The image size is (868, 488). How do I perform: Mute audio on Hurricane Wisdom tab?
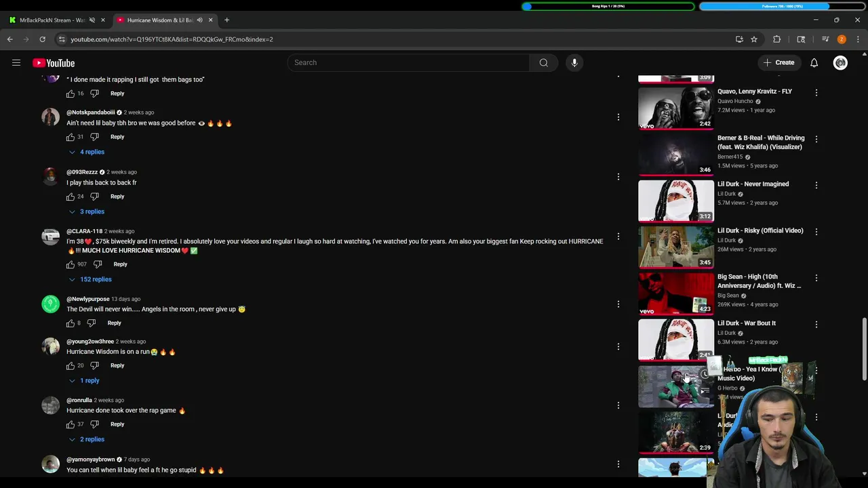pos(199,20)
